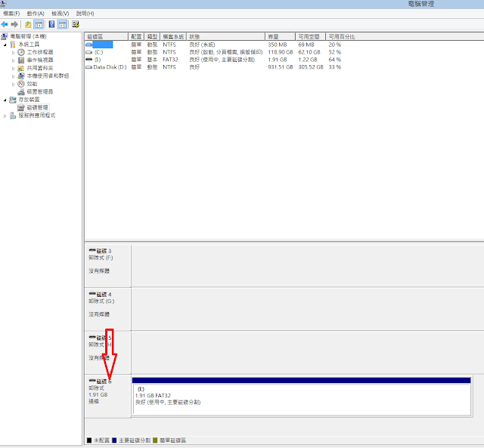Open the 說明(H) menu
This screenshot has width=484, height=448.
click(x=85, y=14)
